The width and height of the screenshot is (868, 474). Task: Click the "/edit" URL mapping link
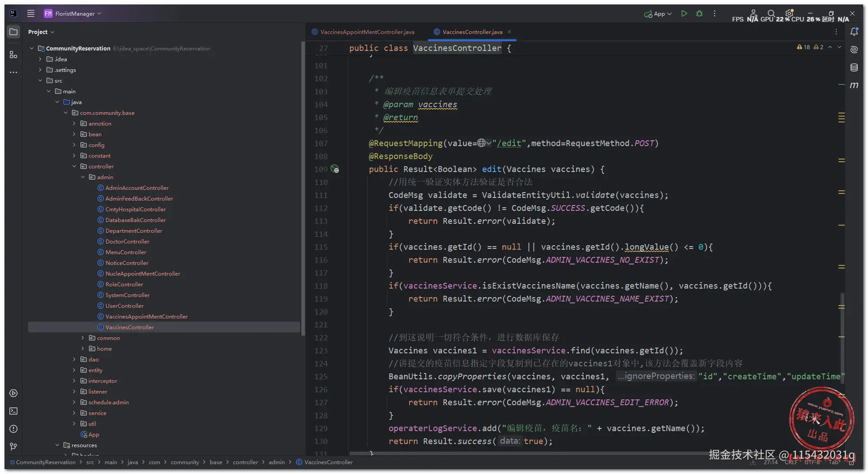point(509,143)
